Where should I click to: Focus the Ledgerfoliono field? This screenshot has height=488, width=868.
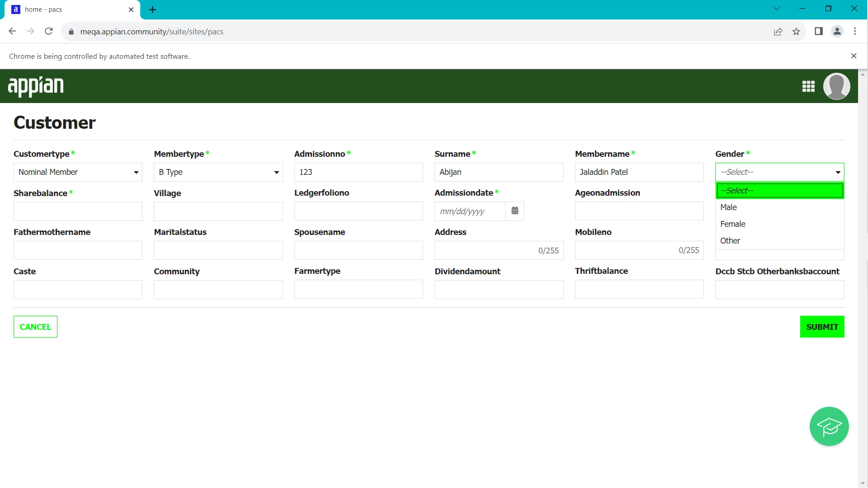tap(359, 211)
